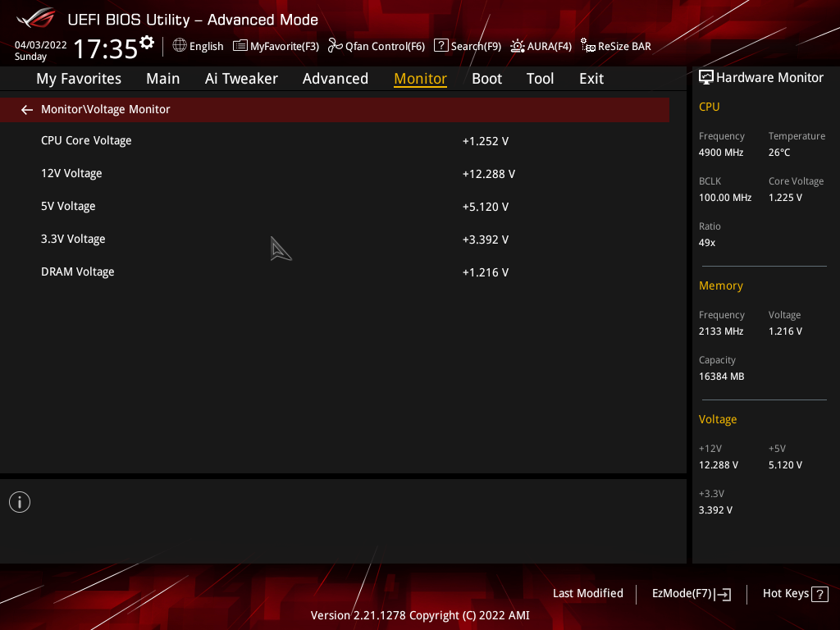Click the +12.288 V value
Image resolution: width=840 pixels, height=630 pixels.
click(x=489, y=174)
